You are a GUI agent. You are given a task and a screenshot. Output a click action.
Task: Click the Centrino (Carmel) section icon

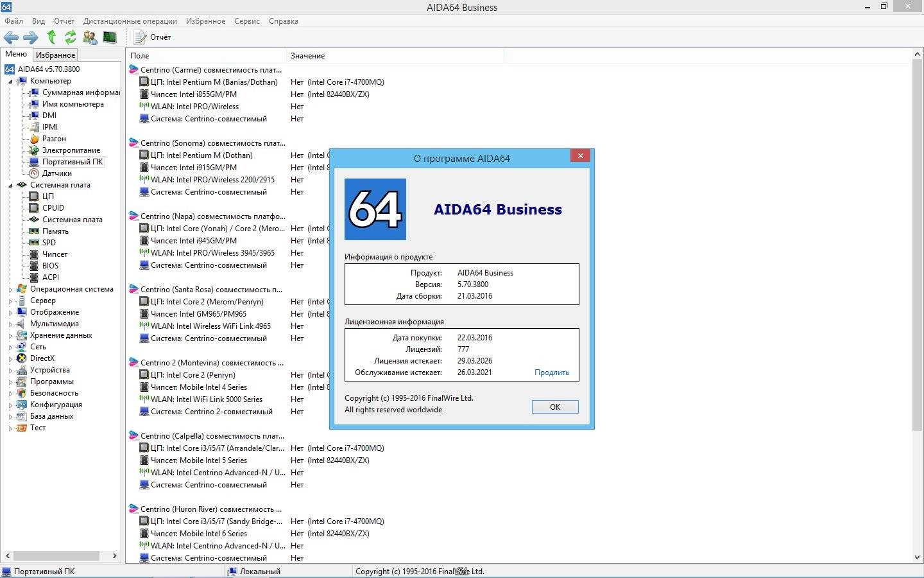133,70
